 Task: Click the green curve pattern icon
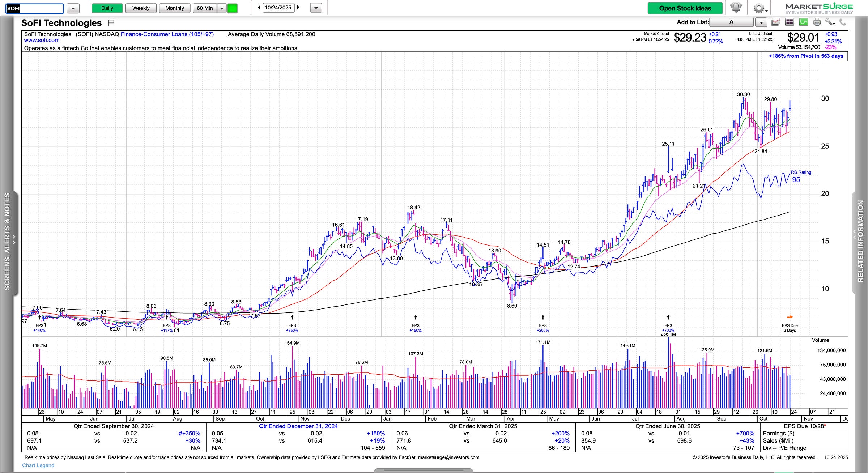point(803,22)
